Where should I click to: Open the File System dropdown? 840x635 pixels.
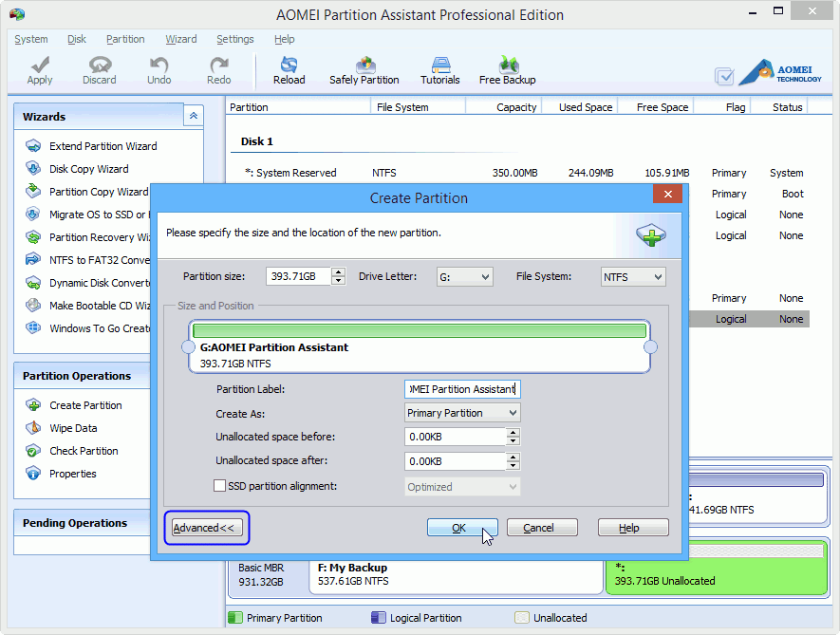[633, 277]
